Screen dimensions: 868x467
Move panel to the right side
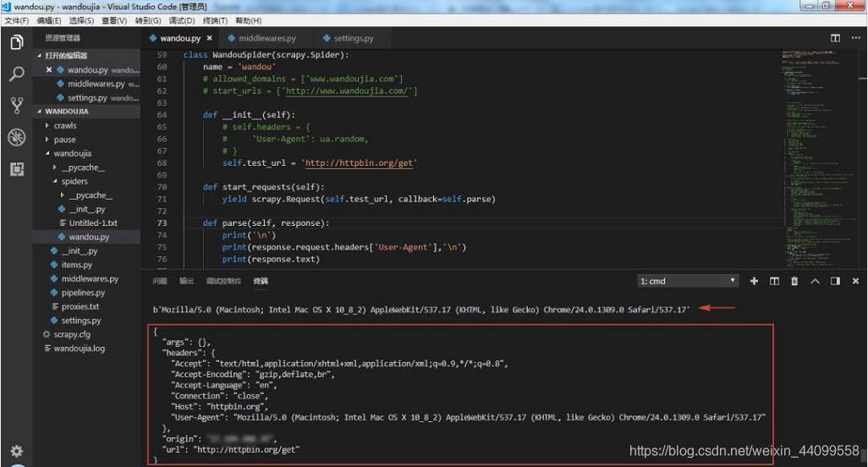pos(835,281)
